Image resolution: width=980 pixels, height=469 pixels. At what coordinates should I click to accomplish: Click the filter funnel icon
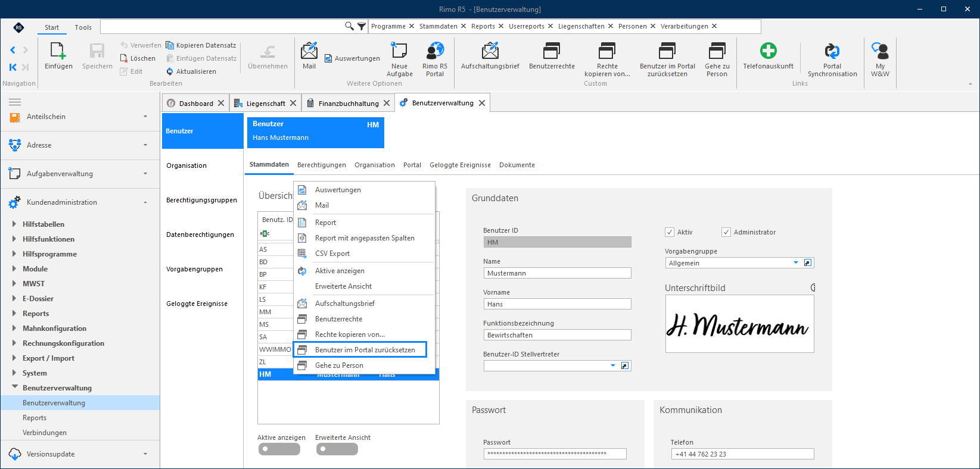(x=362, y=26)
